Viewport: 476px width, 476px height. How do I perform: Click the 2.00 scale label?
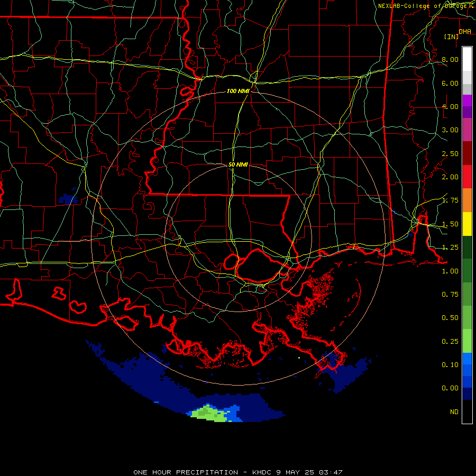point(450,177)
